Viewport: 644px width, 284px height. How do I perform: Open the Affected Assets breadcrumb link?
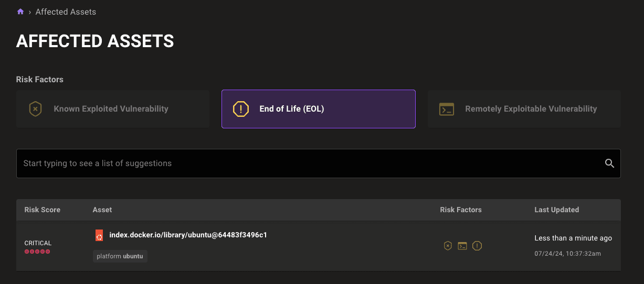point(66,12)
